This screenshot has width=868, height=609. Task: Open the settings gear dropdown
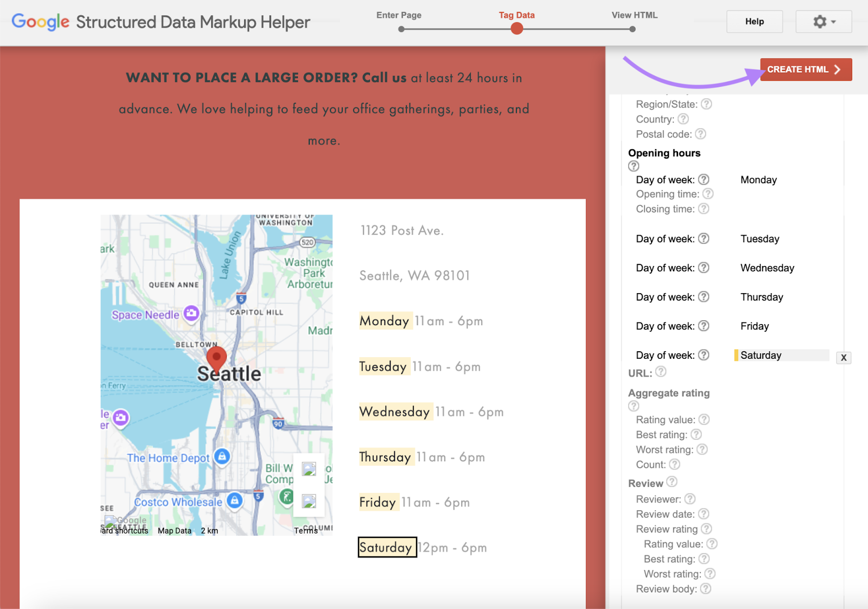[823, 22]
